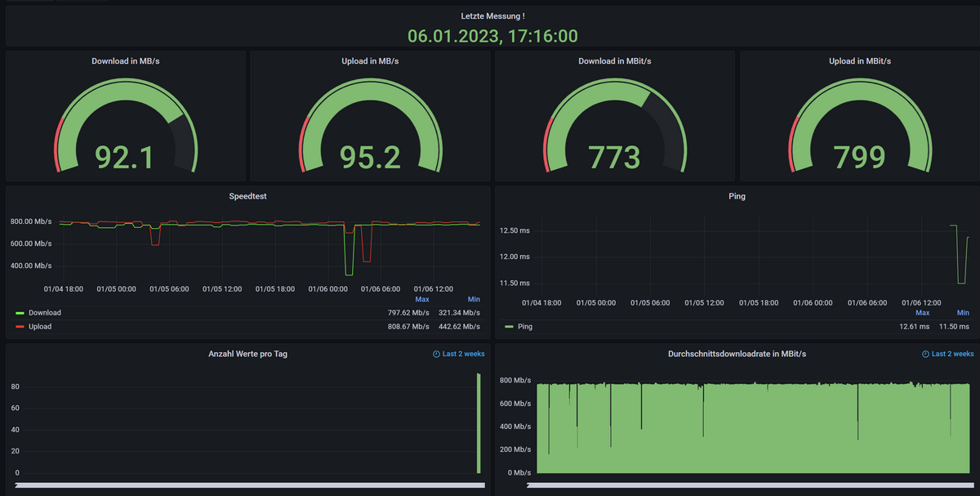Click the gauge value 92.1

[124, 157]
